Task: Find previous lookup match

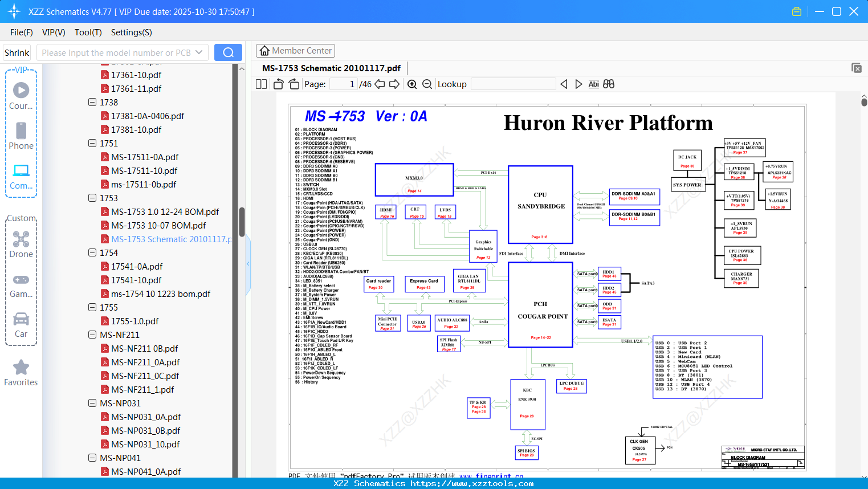Action: coord(564,84)
